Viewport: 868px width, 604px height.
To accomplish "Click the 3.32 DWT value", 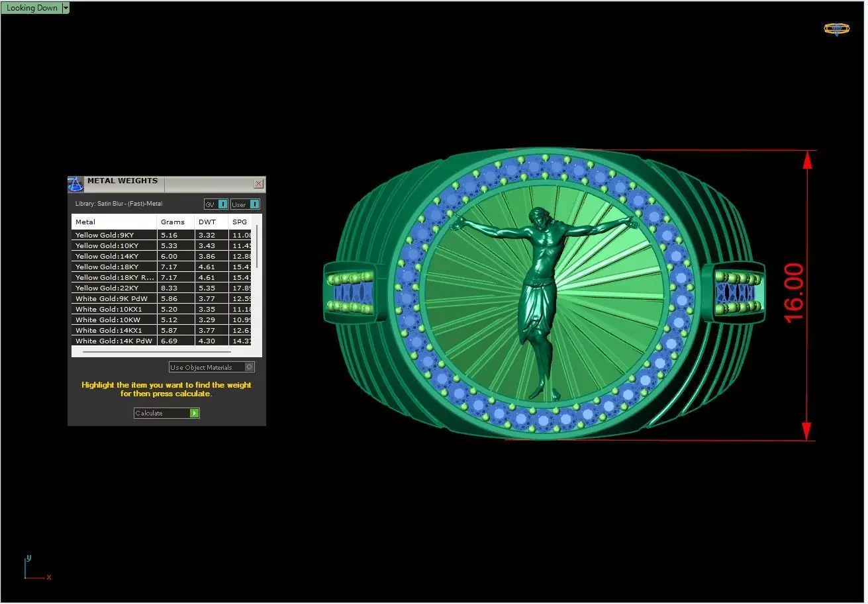I will click(207, 235).
